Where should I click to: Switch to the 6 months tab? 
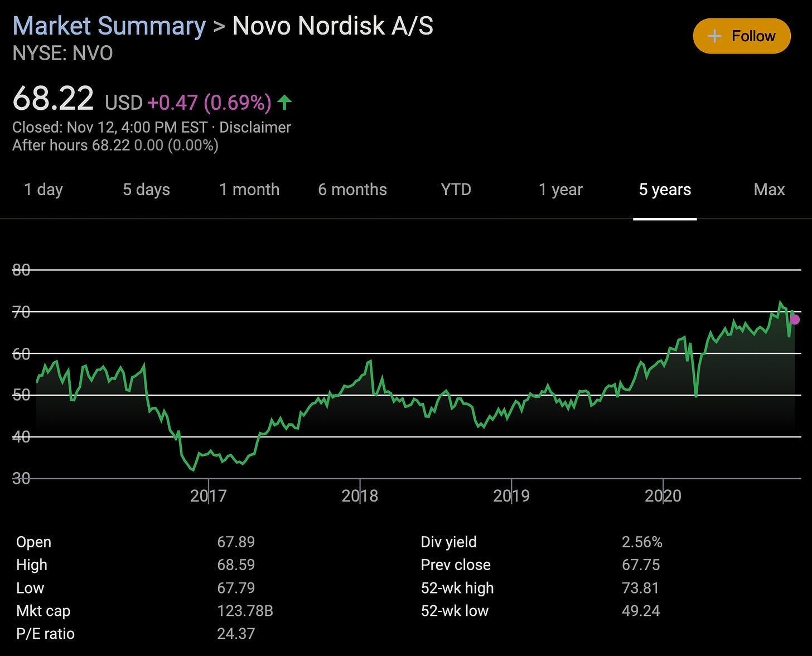(352, 189)
